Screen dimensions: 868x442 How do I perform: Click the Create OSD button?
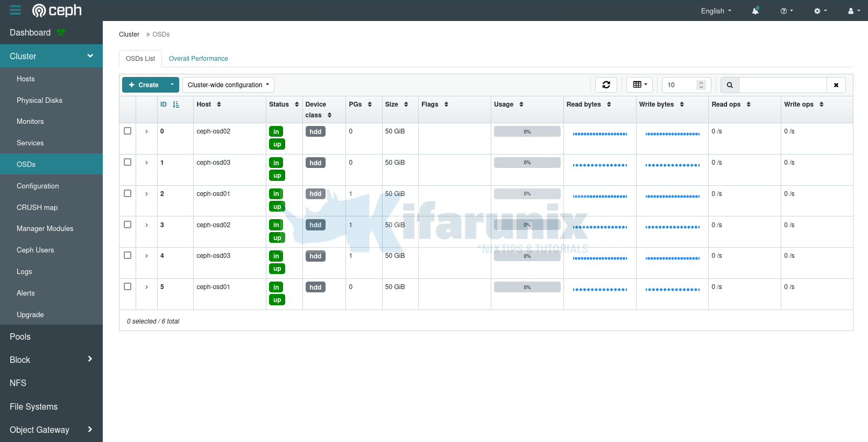pos(144,85)
